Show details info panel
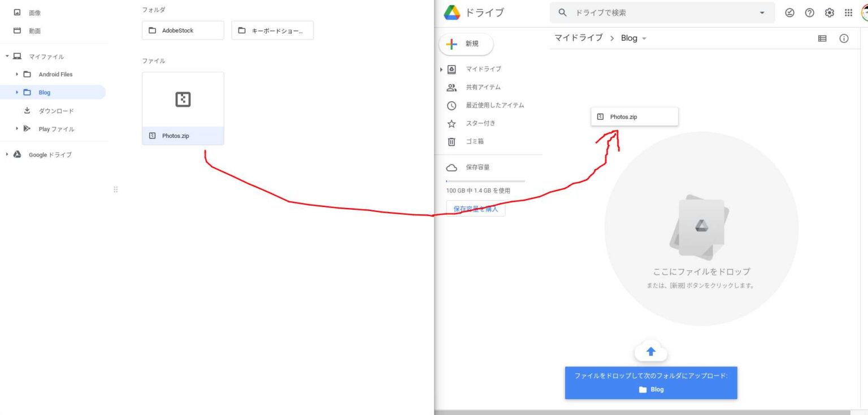This screenshot has width=868, height=415. pos(844,38)
